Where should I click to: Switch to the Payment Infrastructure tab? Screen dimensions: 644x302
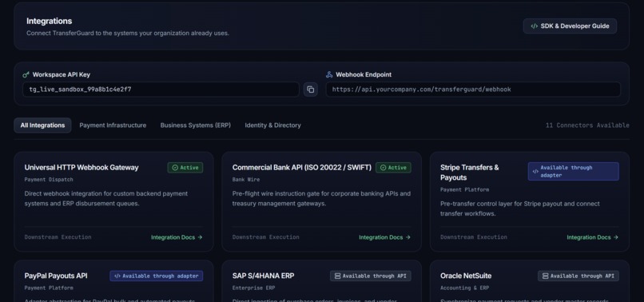[x=113, y=125]
